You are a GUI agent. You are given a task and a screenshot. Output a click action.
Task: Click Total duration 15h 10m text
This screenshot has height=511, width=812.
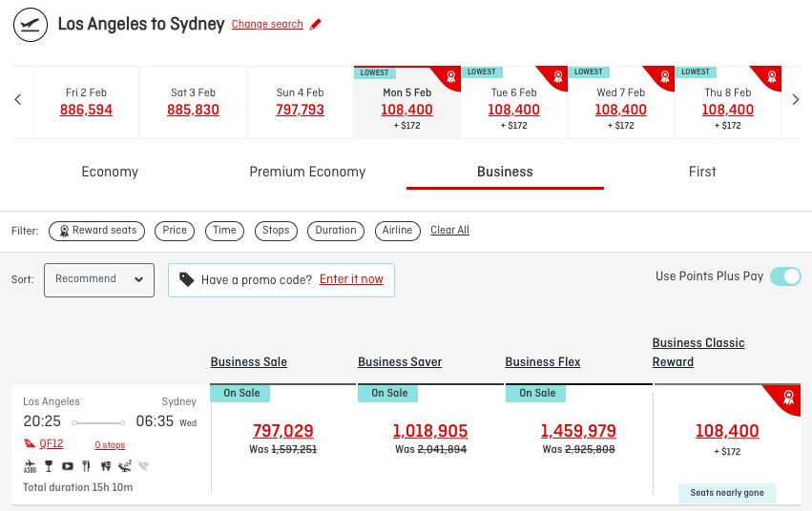coord(77,487)
